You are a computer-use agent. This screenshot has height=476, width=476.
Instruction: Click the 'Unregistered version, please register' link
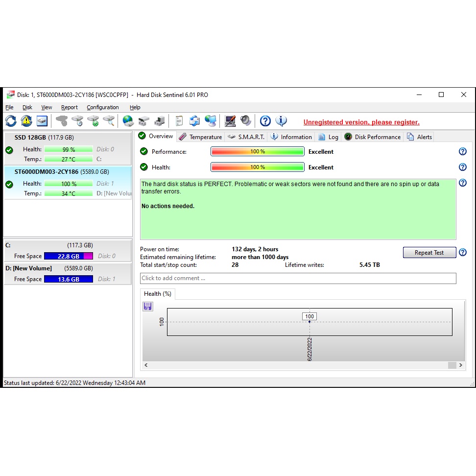tap(361, 122)
